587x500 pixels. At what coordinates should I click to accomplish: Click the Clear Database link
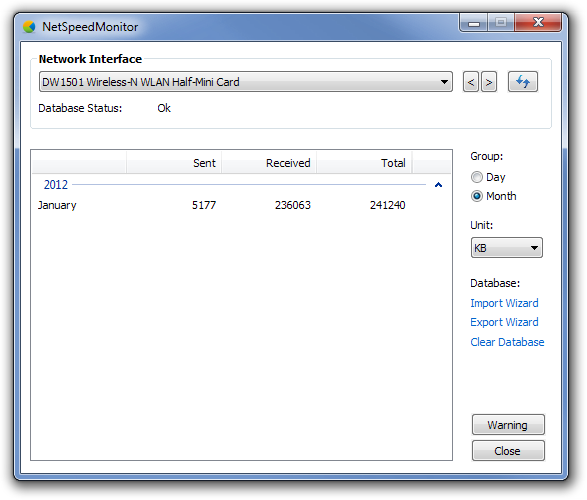click(x=507, y=342)
